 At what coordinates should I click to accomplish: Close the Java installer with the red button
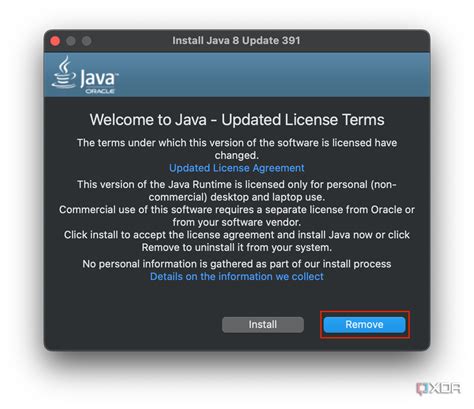(x=55, y=41)
